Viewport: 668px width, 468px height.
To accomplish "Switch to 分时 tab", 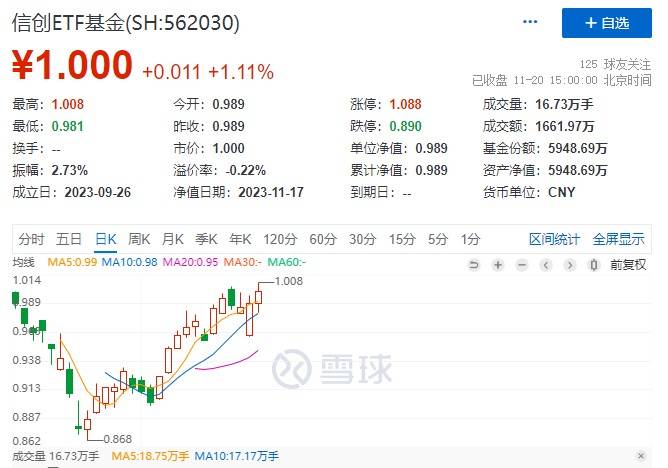I will 31,239.
